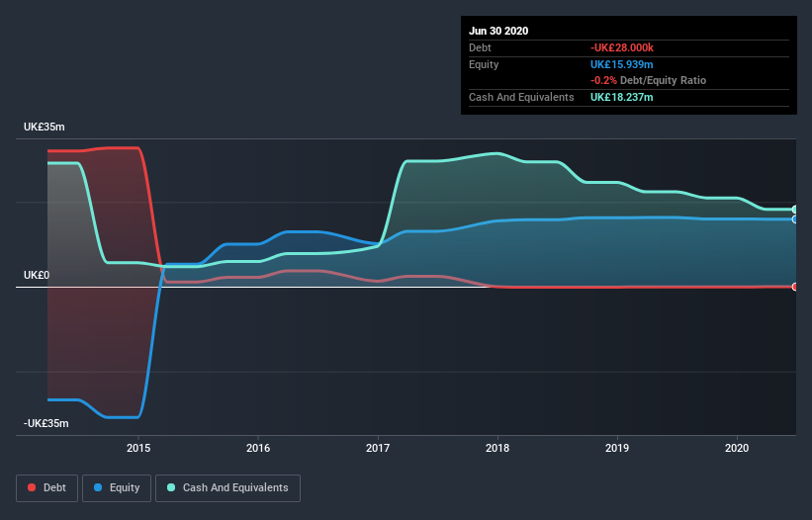Click the UK£15.939m equity value
812x520 pixels.
tap(621, 64)
